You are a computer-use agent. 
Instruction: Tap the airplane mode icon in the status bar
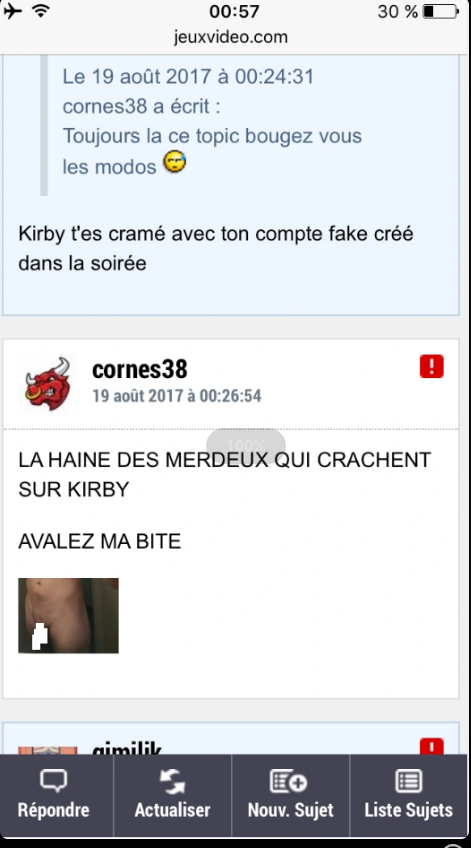[x=13, y=11]
